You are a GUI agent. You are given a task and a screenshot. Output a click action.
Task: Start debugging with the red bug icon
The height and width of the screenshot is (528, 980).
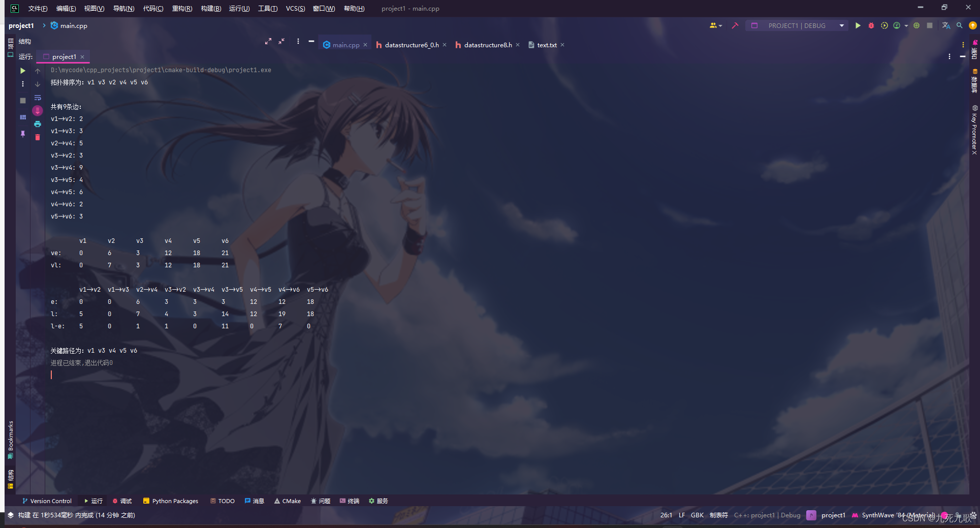[x=871, y=25]
